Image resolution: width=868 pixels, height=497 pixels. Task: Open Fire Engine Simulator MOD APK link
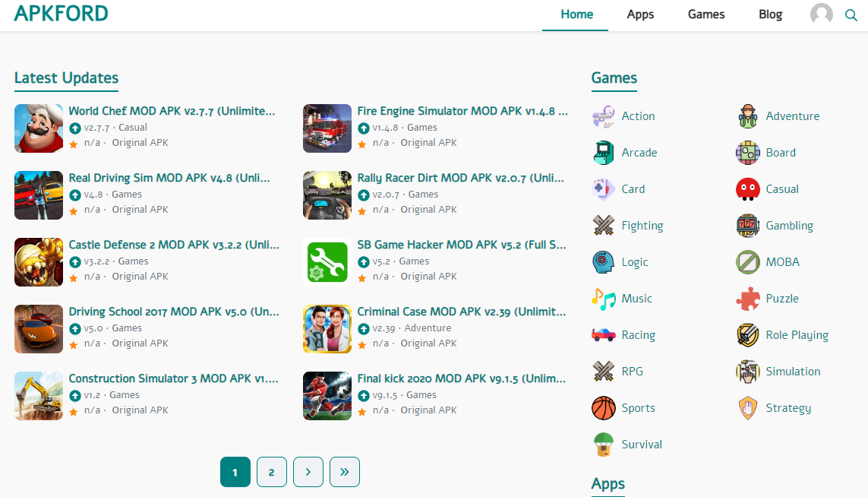(462, 111)
